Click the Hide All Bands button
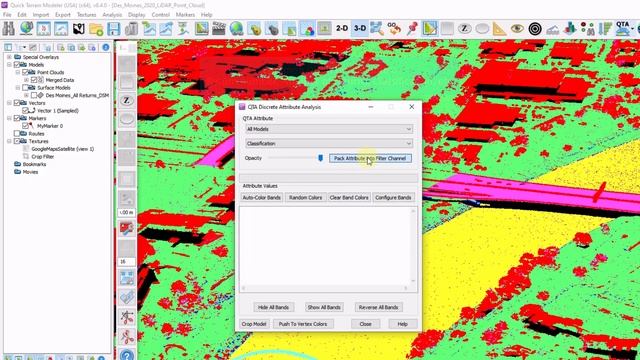 point(273,307)
